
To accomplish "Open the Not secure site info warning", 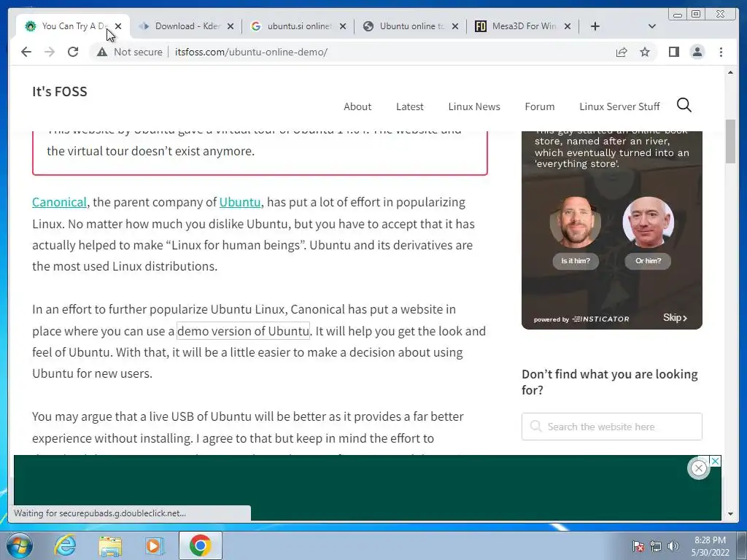I will pyautogui.click(x=130, y=52).
